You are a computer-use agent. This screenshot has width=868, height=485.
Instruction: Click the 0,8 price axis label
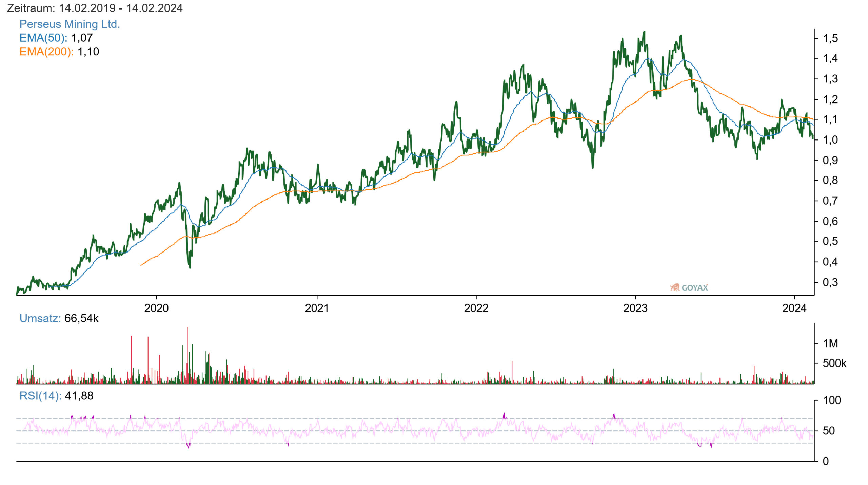pyautogui.click(x=830, y=180)
